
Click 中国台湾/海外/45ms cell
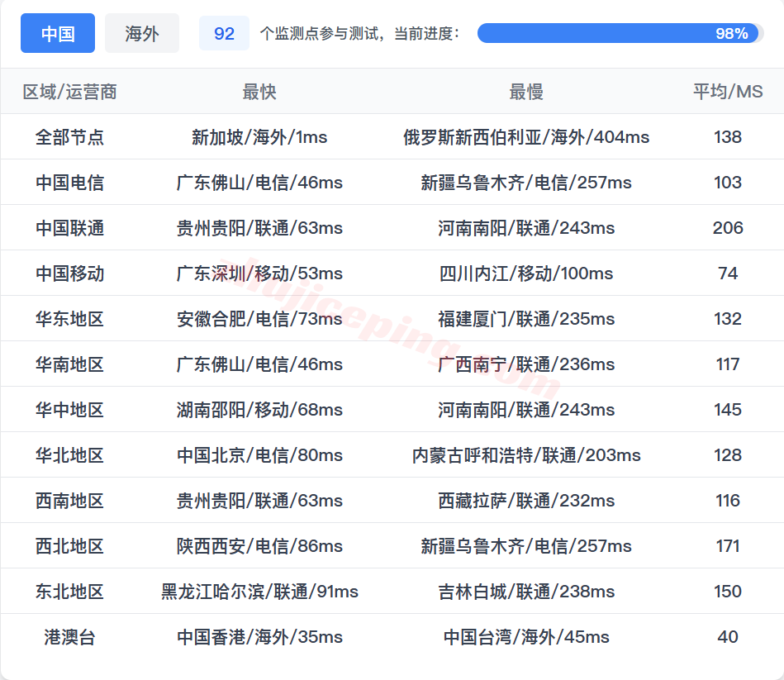coord(526,638)
